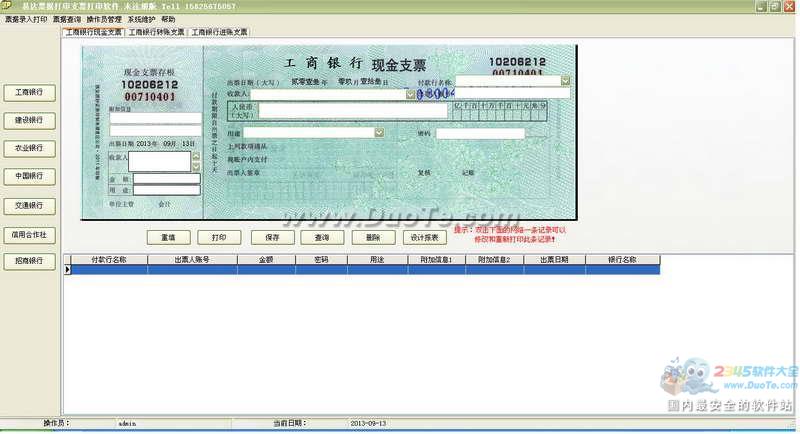Focus the second 附加信息 field on stub
The height and width of the screenshot is (434, 800).
pyautogui.click(x=155, y=131)
